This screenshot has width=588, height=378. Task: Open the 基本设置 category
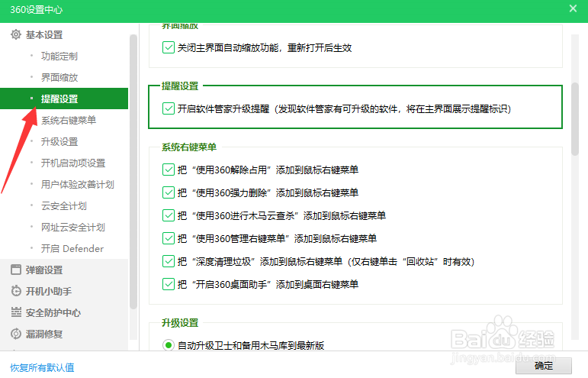(x=44, y=35)
